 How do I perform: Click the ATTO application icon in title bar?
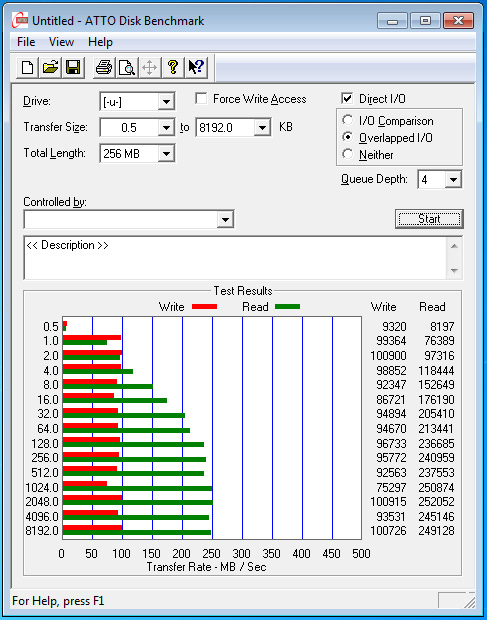point(20,20)
